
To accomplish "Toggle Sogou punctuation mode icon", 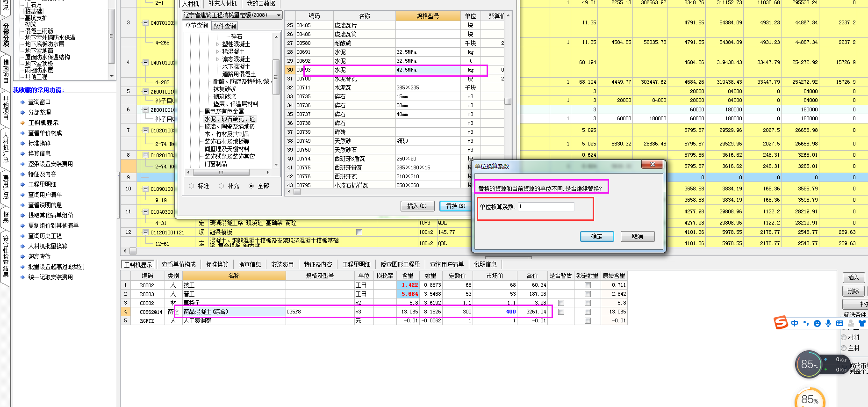I will point(806,323).
